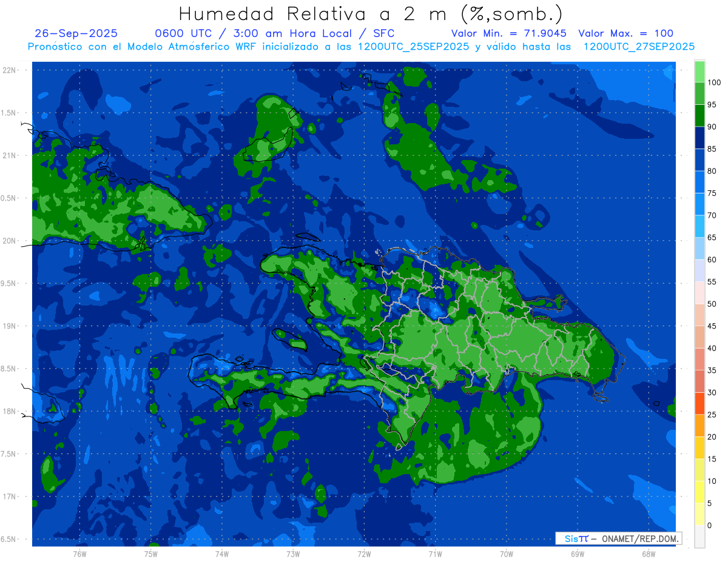Click the "Valor Max. = 100" readout

[x=625, y=33]
